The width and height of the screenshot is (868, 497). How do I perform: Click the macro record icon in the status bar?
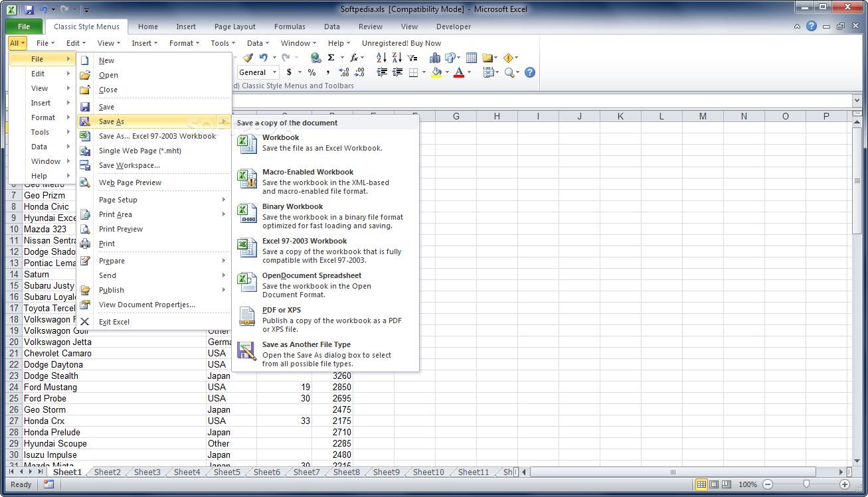tap(49, 484)
